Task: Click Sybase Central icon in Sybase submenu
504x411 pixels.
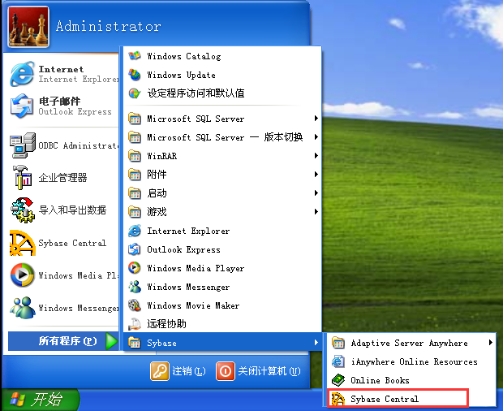Action: point(338,399)
